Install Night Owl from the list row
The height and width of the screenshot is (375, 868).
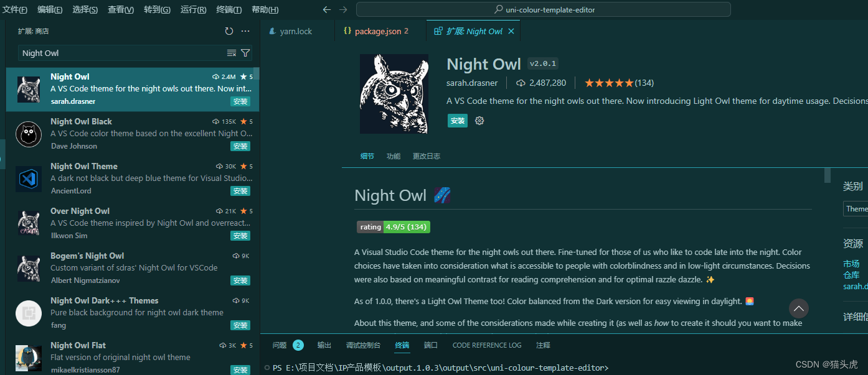click(240, 101)
